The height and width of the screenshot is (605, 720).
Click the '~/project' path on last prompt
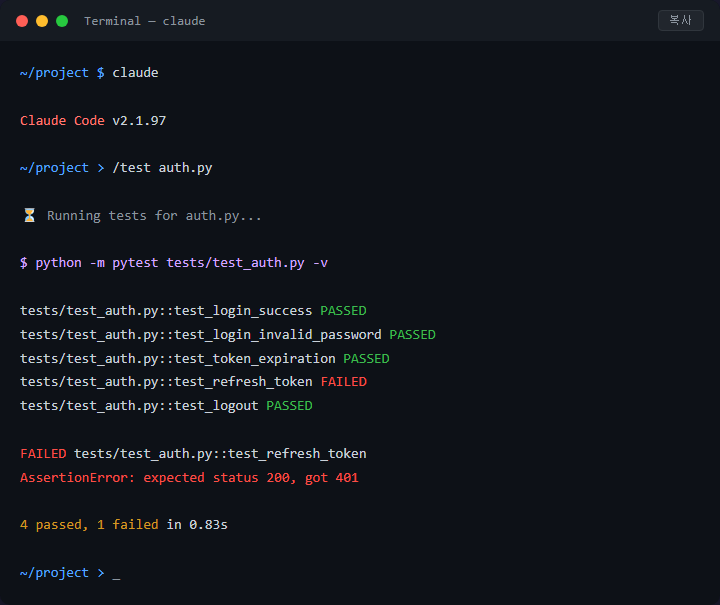[x=54, y=573]
